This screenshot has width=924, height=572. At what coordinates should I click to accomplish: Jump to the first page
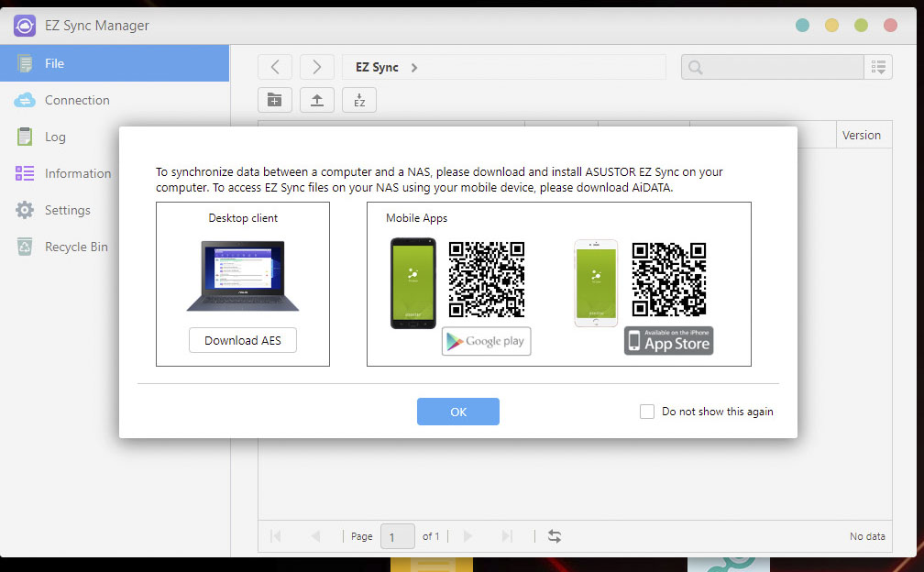click(275, 536)
